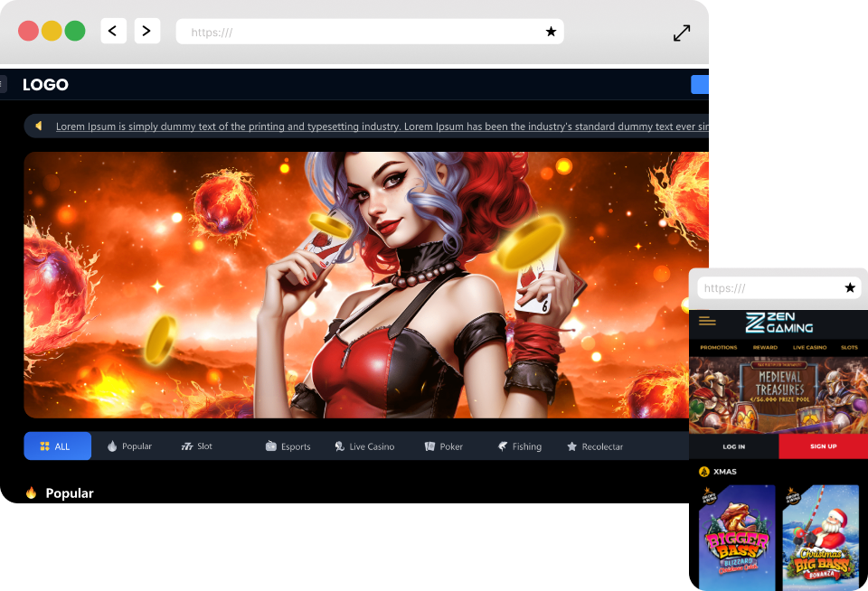Bookmark page with the main address bar star

551,32
